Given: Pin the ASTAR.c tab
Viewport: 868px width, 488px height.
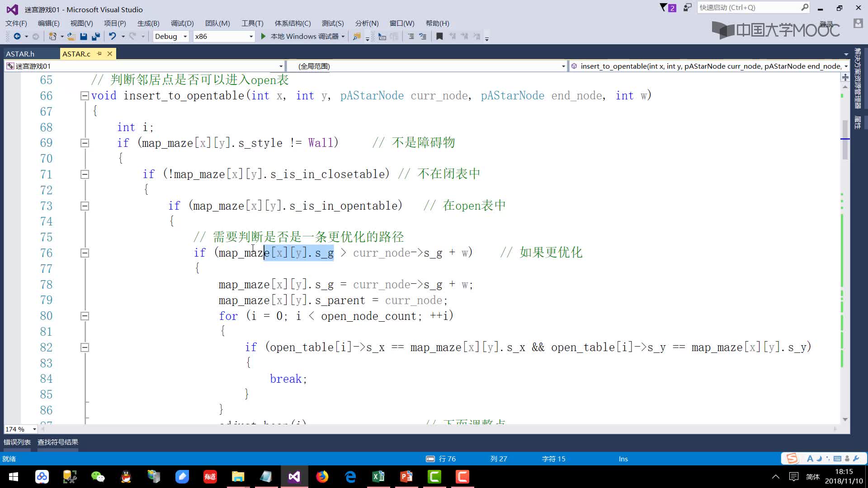Looking at the screenshot, I should click(x=99, y=53).
